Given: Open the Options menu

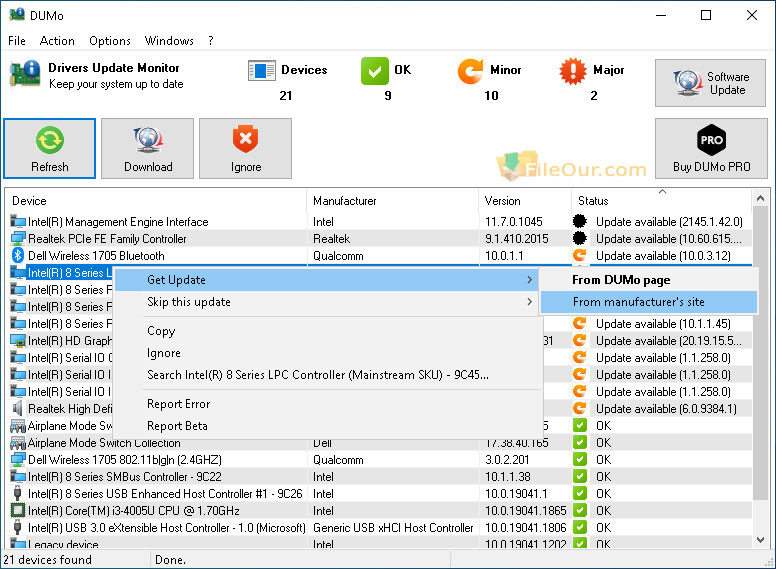Looking at the screenshot, I should tap(110, 41).
